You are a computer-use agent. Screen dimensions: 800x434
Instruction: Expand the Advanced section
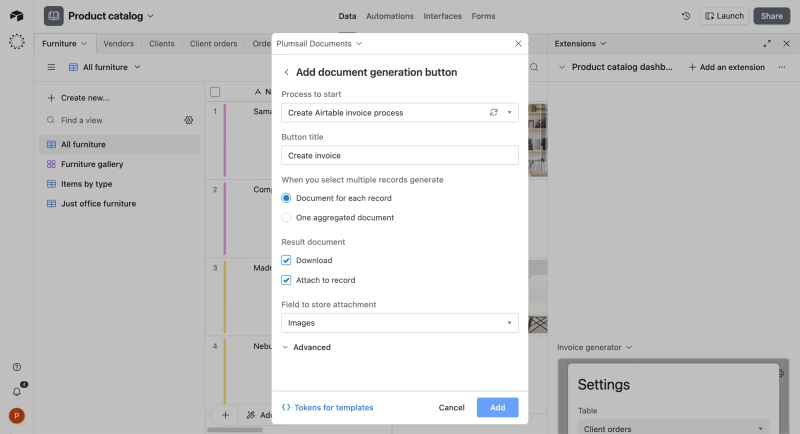pos(306,347)
